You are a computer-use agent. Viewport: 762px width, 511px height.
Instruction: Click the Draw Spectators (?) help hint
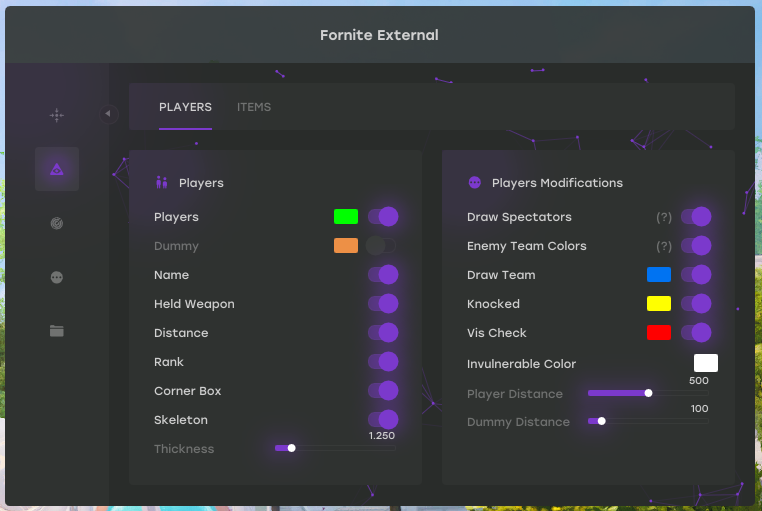664,217
